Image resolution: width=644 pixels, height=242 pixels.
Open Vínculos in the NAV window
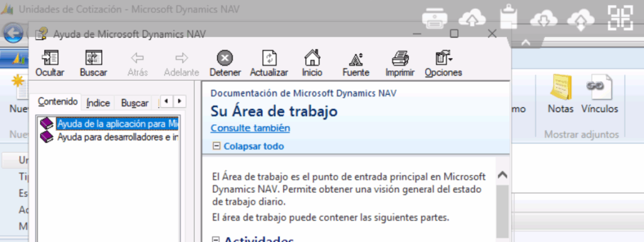click(x=599, y=94)
